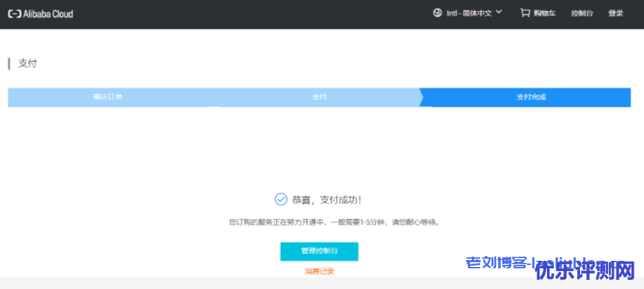Click the 恭喜，支付成功！ message
The image size is (644, 289).
pyautogui.click(x=327, y=200)
